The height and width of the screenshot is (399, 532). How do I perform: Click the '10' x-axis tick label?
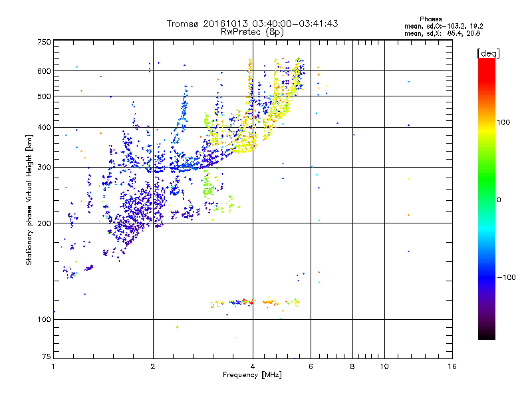(x=384, y=366)
